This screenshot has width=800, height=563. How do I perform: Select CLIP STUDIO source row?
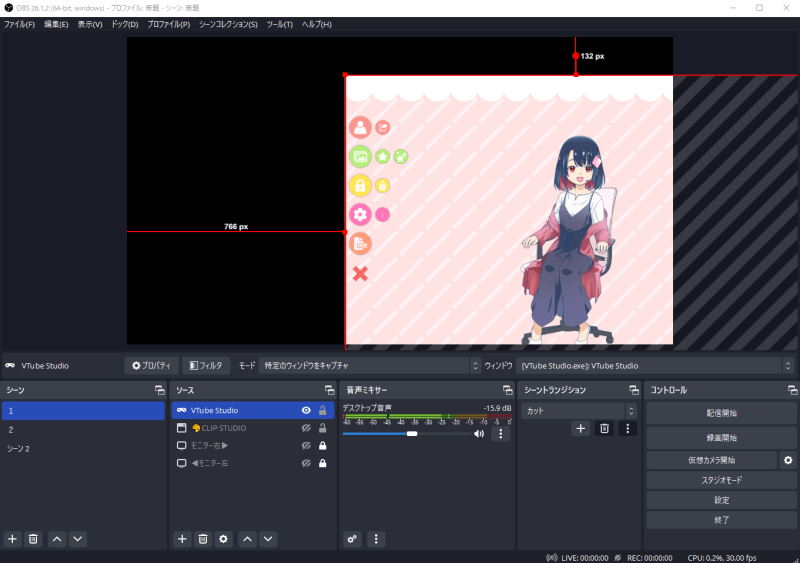[253, 428]
